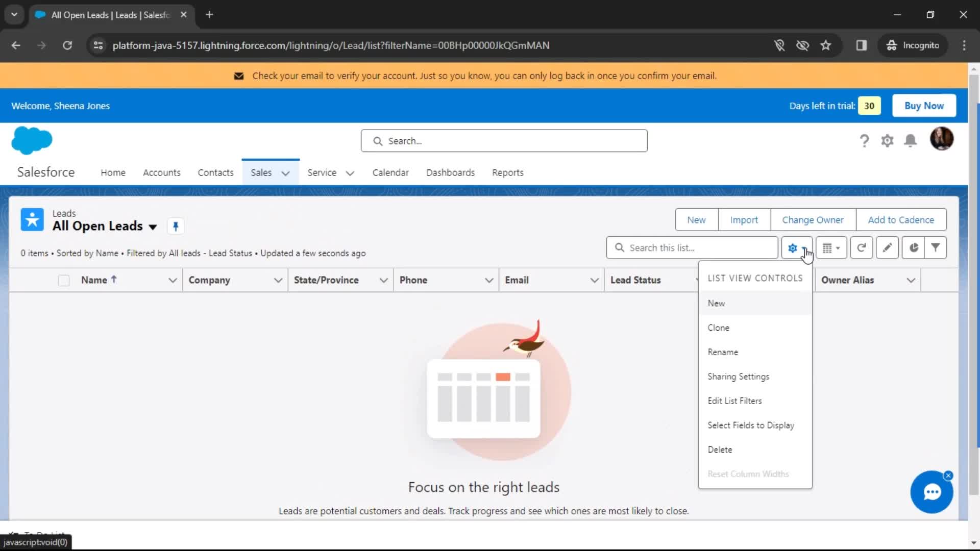Open the All Open Leads list view dropdown
The image size is (980, 551).
[x=153, y=227]
